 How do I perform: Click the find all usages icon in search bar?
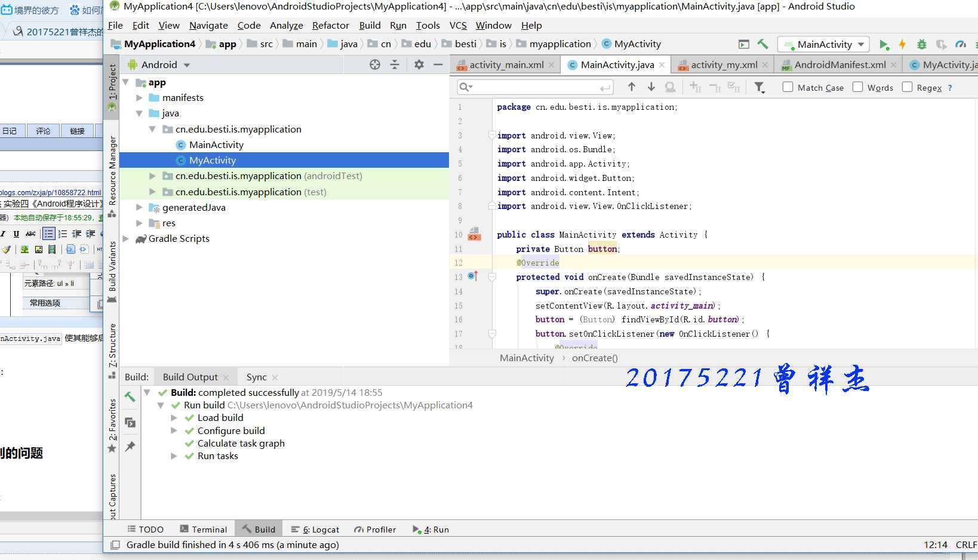point(671,87)
